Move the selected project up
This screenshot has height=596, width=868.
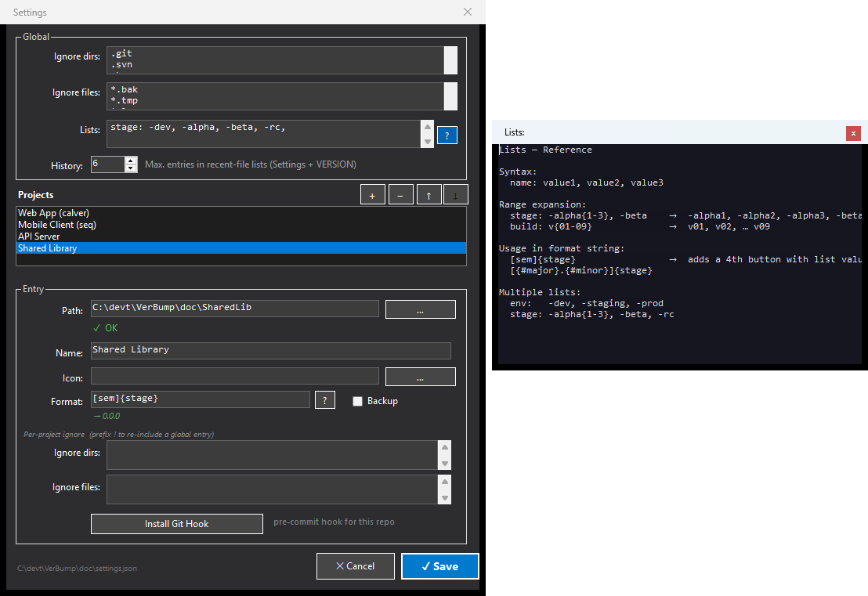coord(429,195)
